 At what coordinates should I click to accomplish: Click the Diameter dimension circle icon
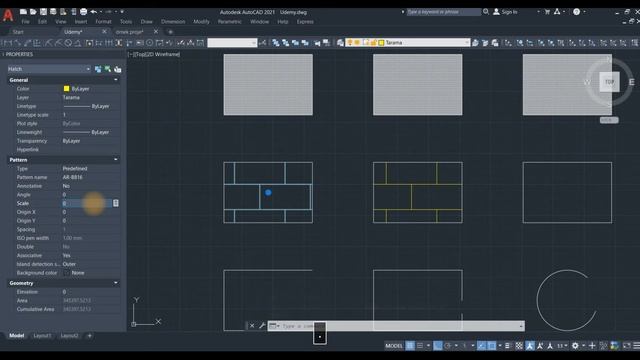(68, 42)
